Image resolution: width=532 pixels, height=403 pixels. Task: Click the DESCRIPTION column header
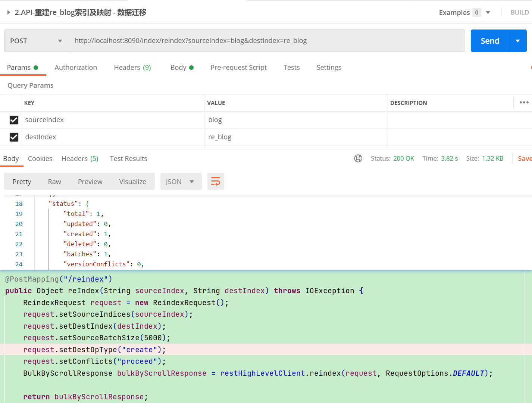[409, 103]
